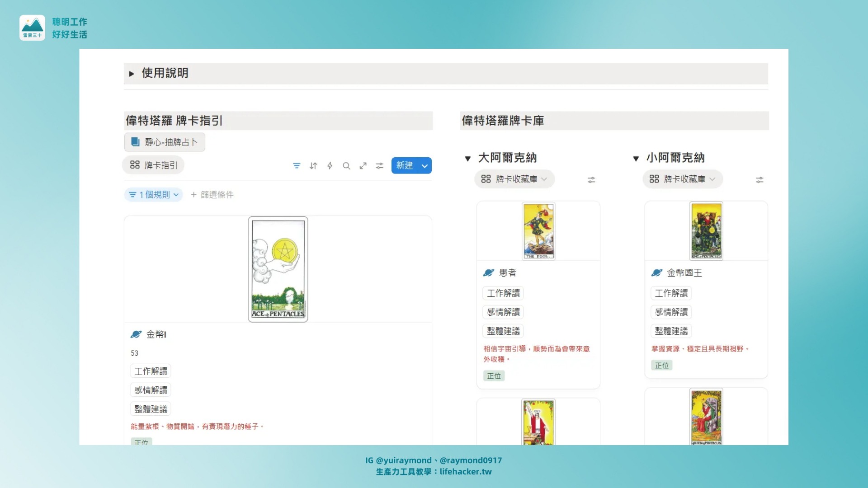Open 牌卡收藏庫 view tab under 小阿爾克納

(x=683, y=179)
